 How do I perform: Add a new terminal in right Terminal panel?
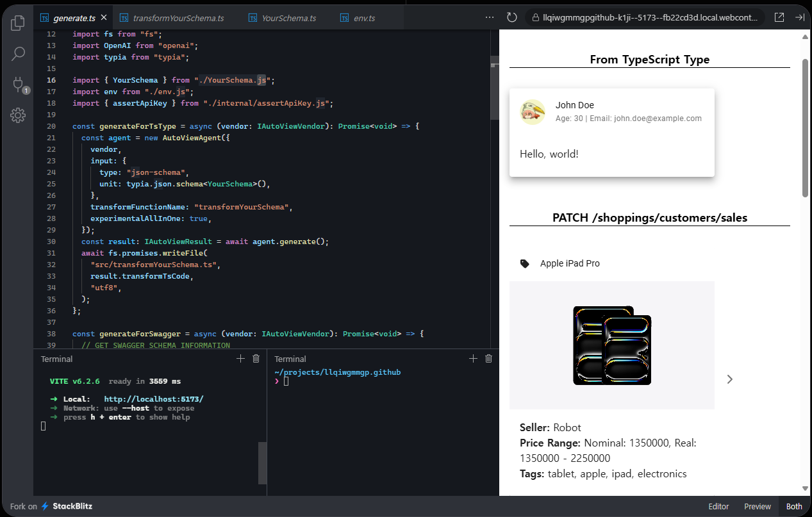(x=473, y=359)
